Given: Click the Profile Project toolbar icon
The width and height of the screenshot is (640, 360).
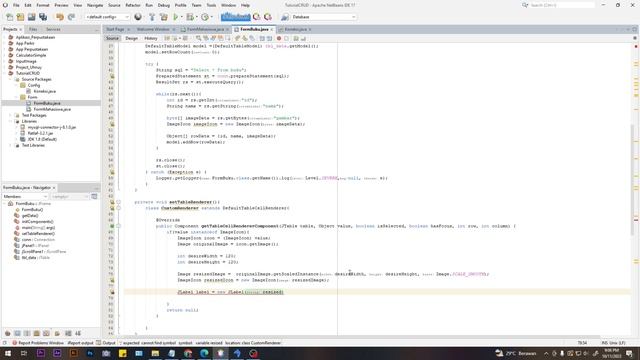Looking at the screenshot, I should point(205,17).
